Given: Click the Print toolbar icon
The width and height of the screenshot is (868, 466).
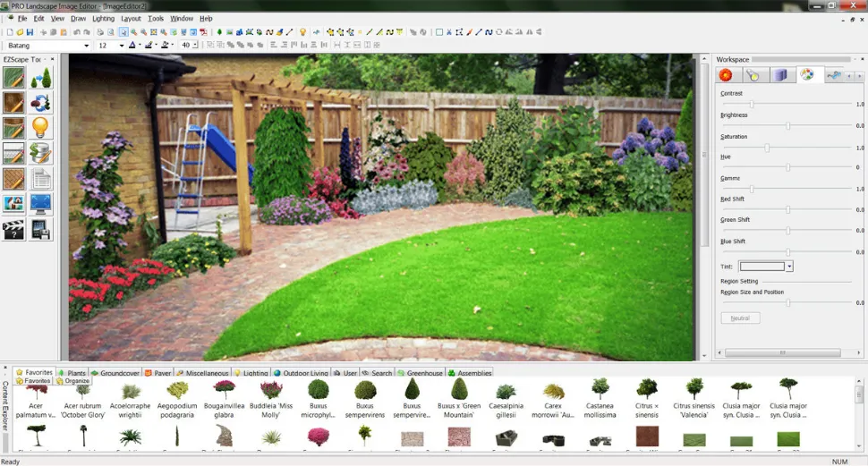Looking at the screenshot, I should [x=100, y=32].
